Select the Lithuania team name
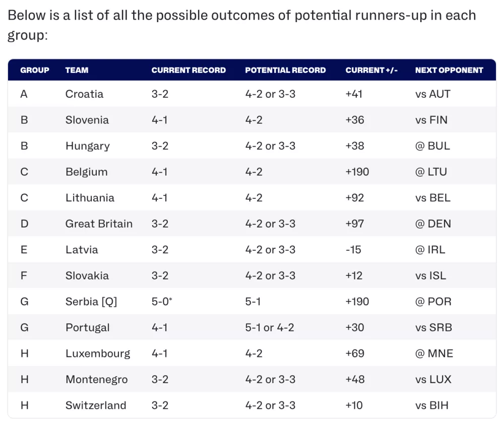Image resolution: width=504 pixels, height=435 pixels. pyautogui.click(x=90, y=198)
